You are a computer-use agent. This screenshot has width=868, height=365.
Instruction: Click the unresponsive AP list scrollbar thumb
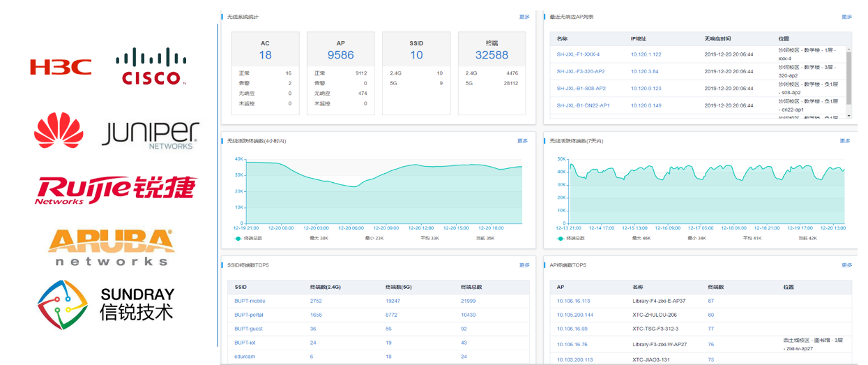coord(848,78)
